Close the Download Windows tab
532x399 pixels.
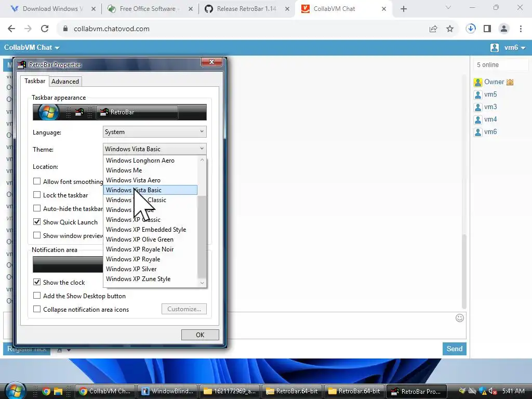tap(94, 9)
